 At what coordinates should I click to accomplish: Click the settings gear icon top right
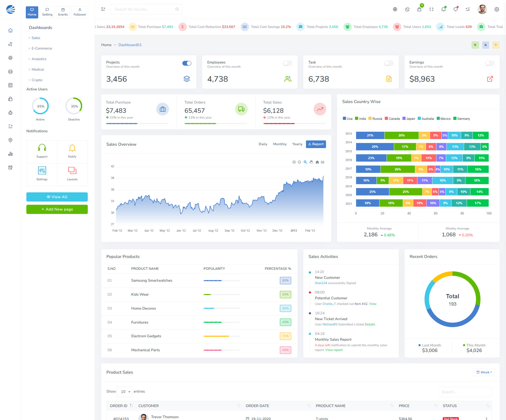[x=497, y=9]
